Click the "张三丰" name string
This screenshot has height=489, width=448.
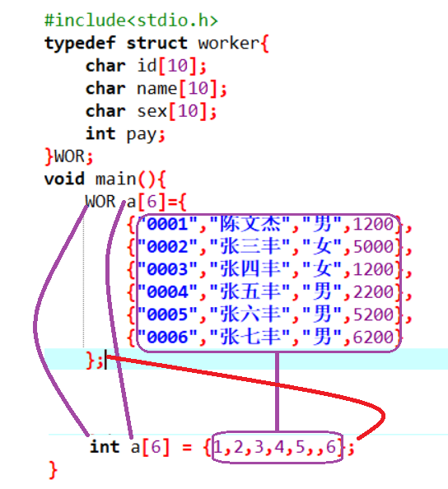[x=250, y=247]
